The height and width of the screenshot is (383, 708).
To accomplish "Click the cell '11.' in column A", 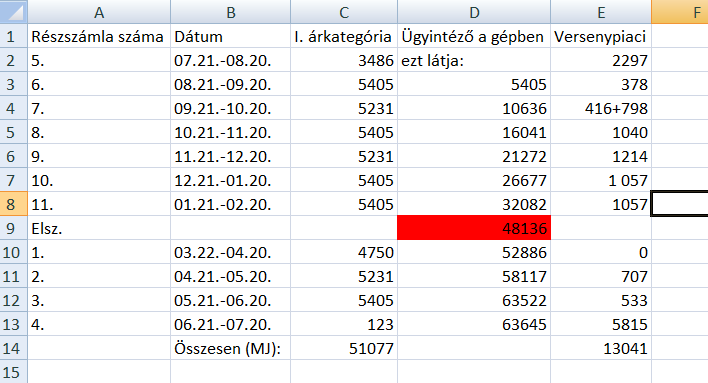I will (99, 204).
